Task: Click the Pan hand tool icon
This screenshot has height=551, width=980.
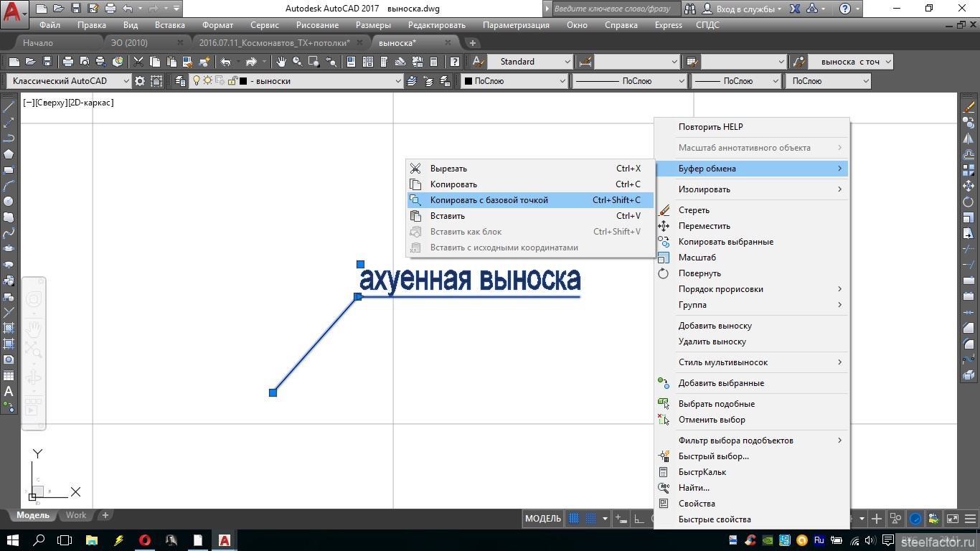Action: pos(281,62)
